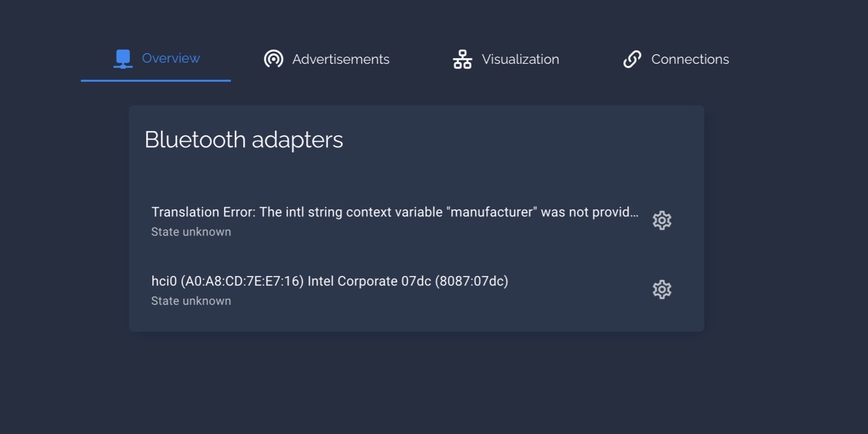The width and height of the screenshot is (868, 434).
Task: Click the (8087:07dc) device ID text
Action: [472, 281]
